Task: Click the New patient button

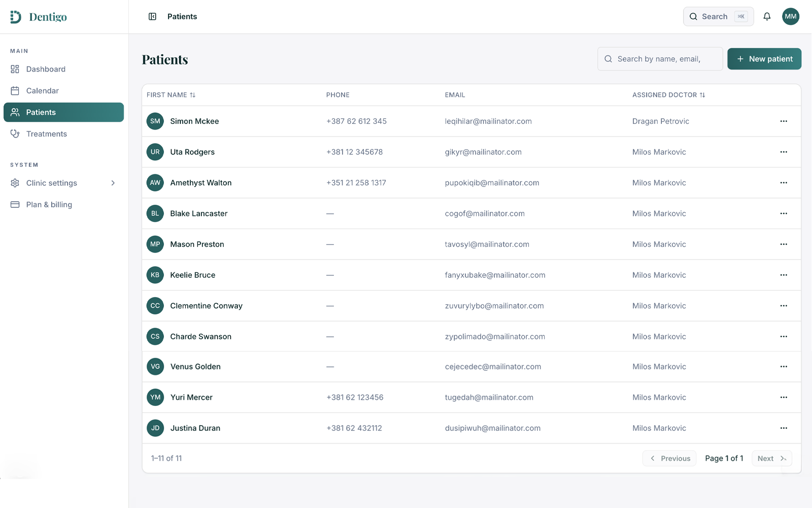Action: tap(764, 59)
